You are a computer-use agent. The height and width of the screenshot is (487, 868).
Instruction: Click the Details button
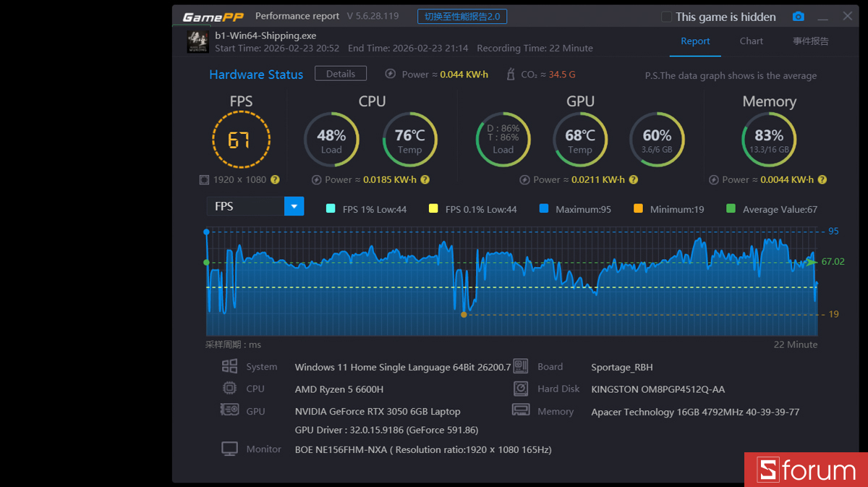(341, 74)
